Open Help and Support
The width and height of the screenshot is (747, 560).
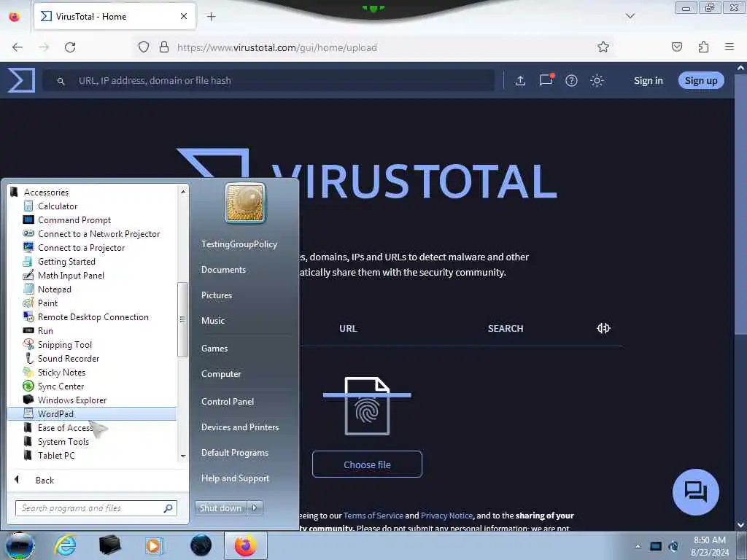coord(236,478)
